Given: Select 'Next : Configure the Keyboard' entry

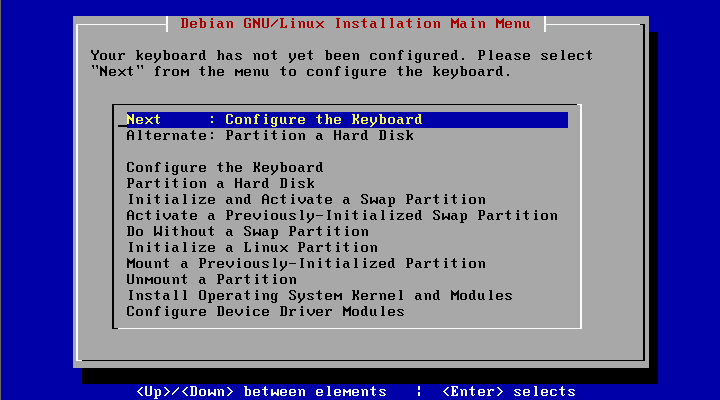Looking at the screenshot, I should coord(347,120).
